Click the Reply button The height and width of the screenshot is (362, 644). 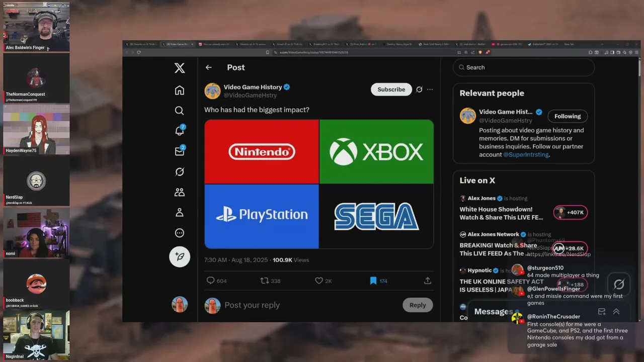pyautogui.click(x=418, y=305)
